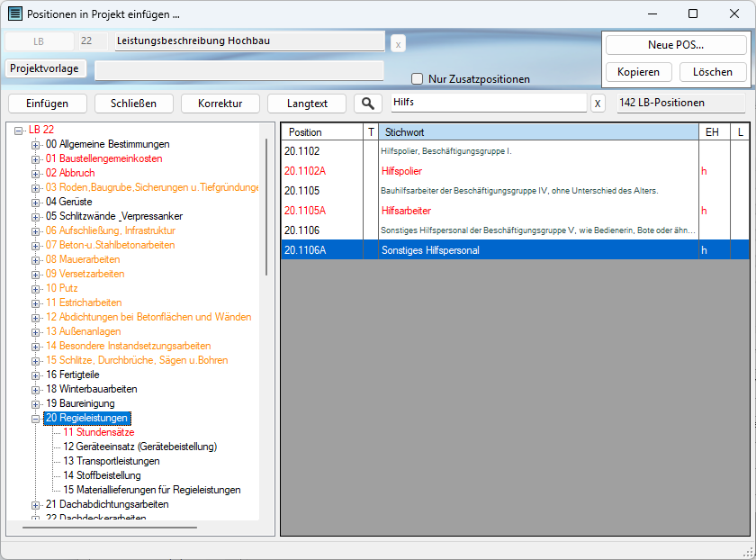
Task: Collapse the '20 Regieleistungen' tree node
Action: [36, 419]
